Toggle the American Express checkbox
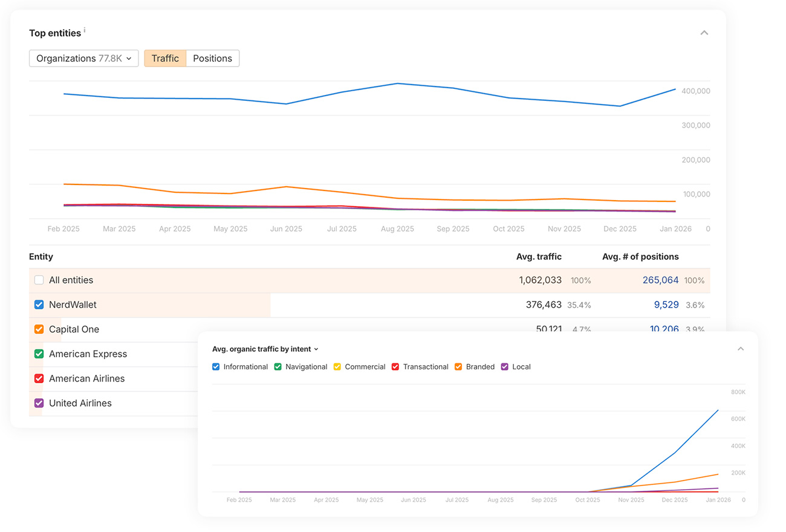 click(39, 354)
